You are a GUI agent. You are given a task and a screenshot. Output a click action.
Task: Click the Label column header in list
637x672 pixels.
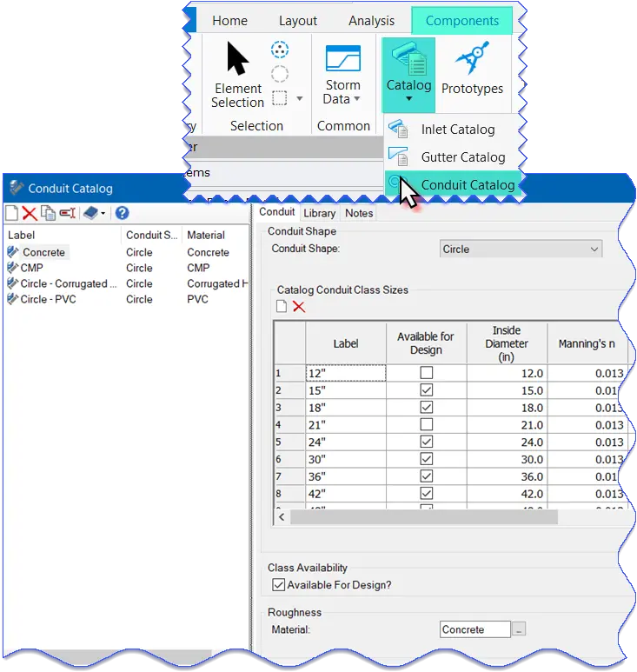63,235
